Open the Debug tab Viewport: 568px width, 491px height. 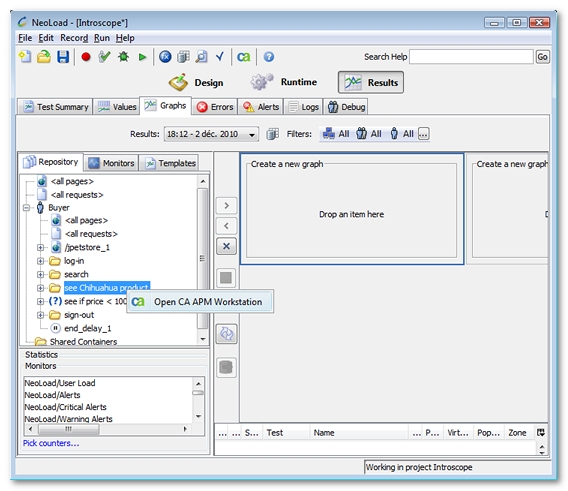coord(346,107)
